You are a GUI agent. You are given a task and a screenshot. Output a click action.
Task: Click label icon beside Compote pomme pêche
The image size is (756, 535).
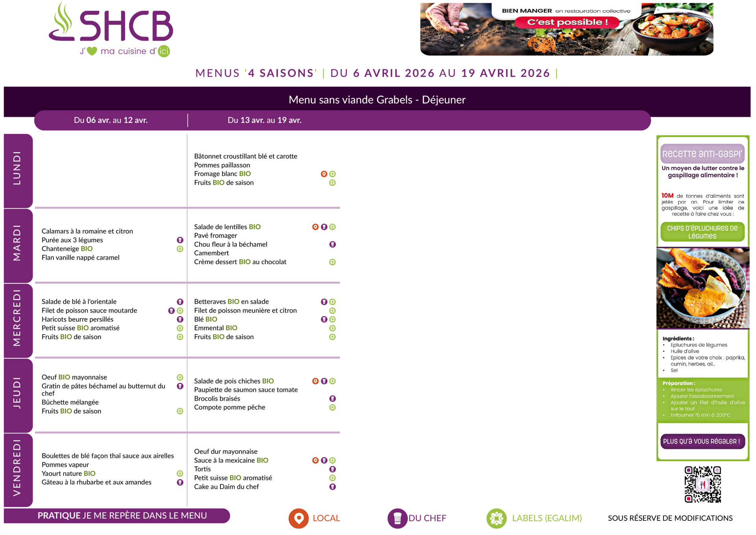tap(332, 407)
